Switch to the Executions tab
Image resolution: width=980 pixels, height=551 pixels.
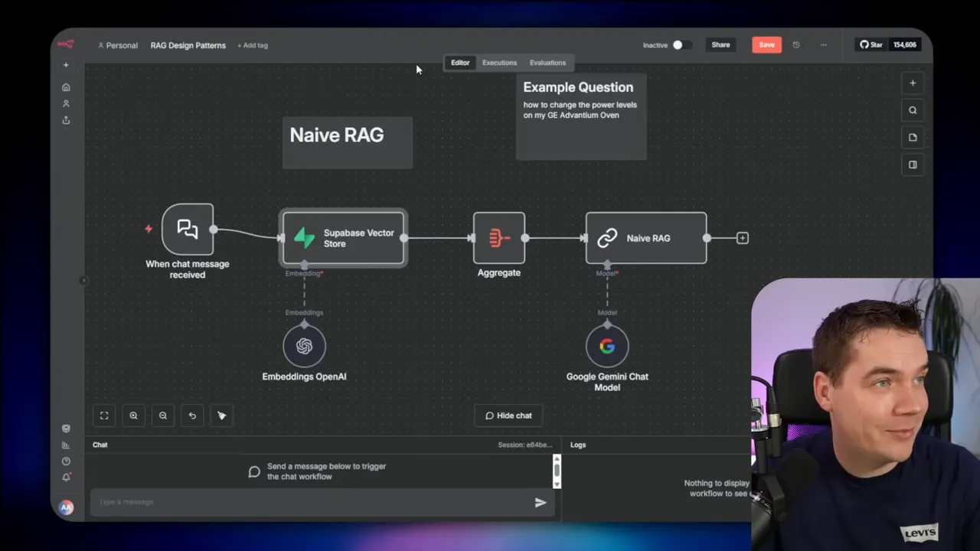[x=499, y=62]
